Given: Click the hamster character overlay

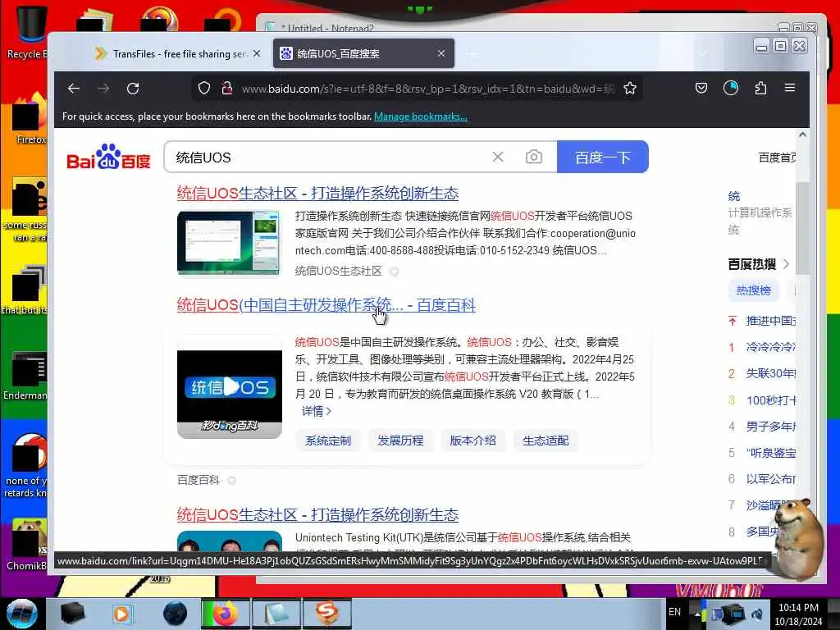Looking at the screenshot, I should coord(797,538).
